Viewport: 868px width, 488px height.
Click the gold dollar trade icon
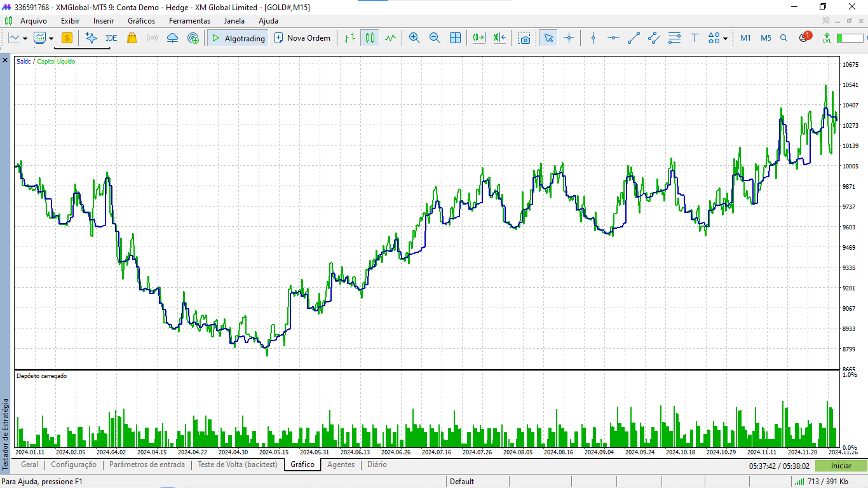(x=67, y=38)
